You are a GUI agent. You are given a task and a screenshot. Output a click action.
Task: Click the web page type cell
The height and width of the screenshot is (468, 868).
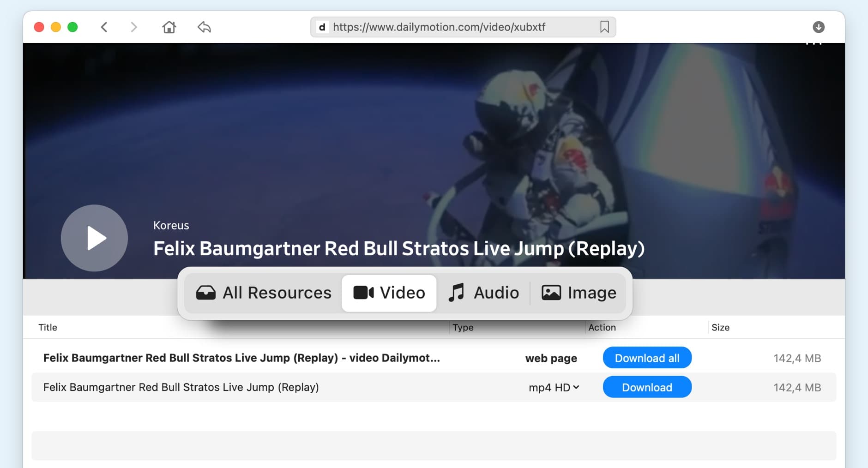pyautogui.click(x=551, y=358)
